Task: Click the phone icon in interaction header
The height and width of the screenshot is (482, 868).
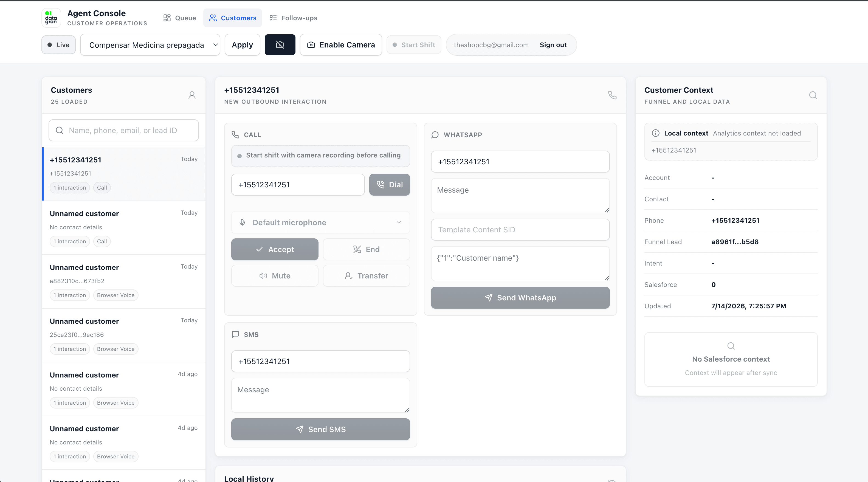Action: click(612, 95)
